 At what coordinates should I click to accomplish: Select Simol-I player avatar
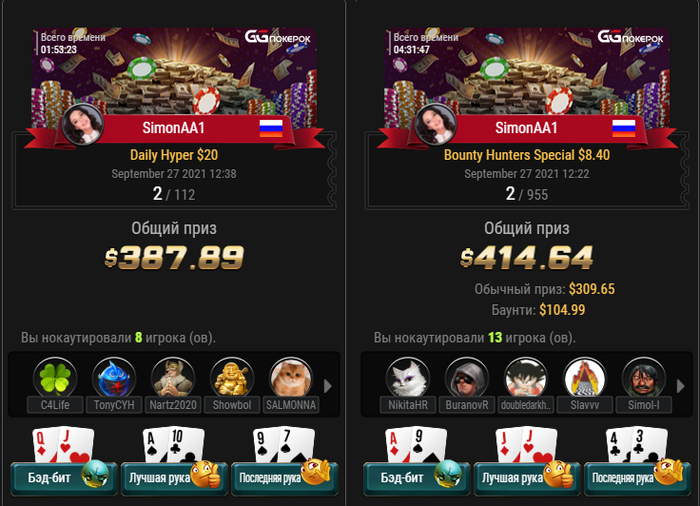click(643, 378)
